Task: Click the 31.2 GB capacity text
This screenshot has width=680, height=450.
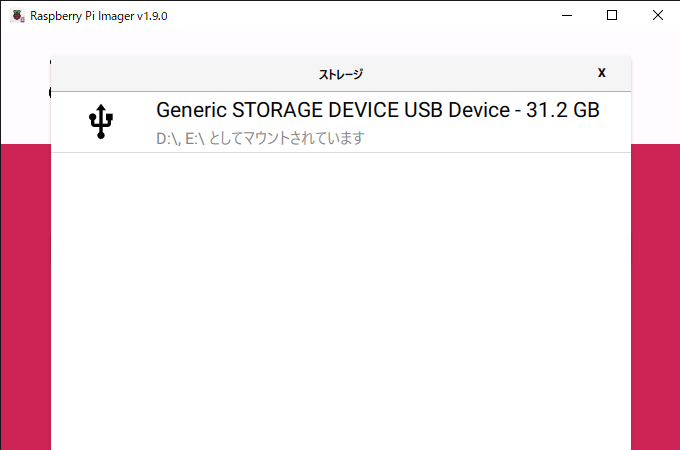Action: pyautogui.click(x=562, y=110)
